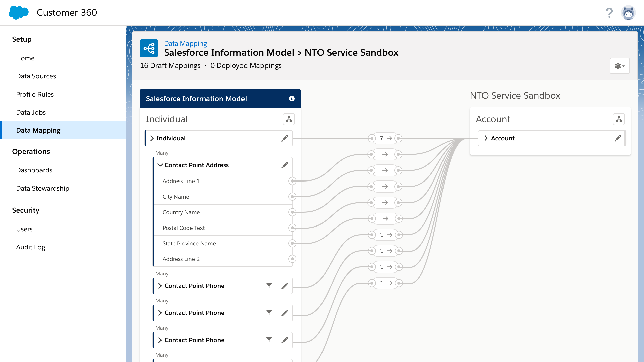Click connector node on Address Line 2
The height and width of the screenshot is (362, 644).
tap(292, 259)
